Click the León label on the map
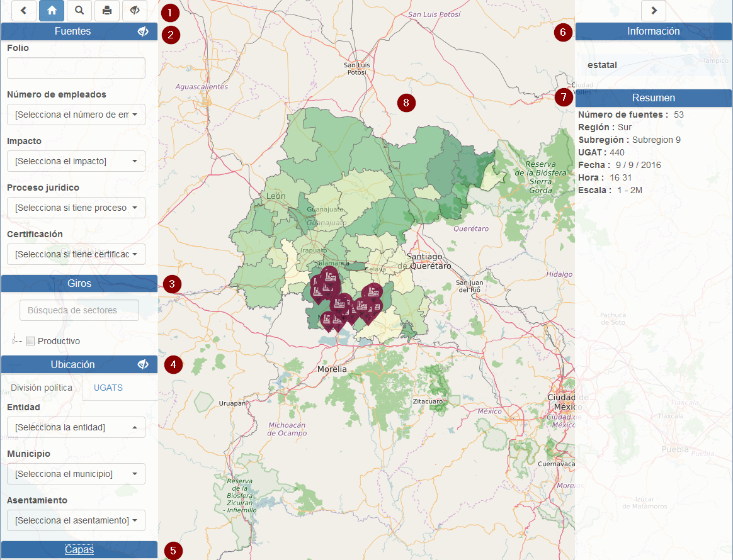733x560 pixels. (276, 196)
